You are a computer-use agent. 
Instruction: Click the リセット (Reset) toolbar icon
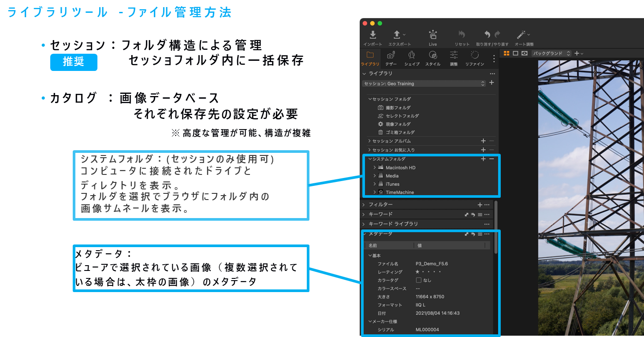tap(462, 34)
